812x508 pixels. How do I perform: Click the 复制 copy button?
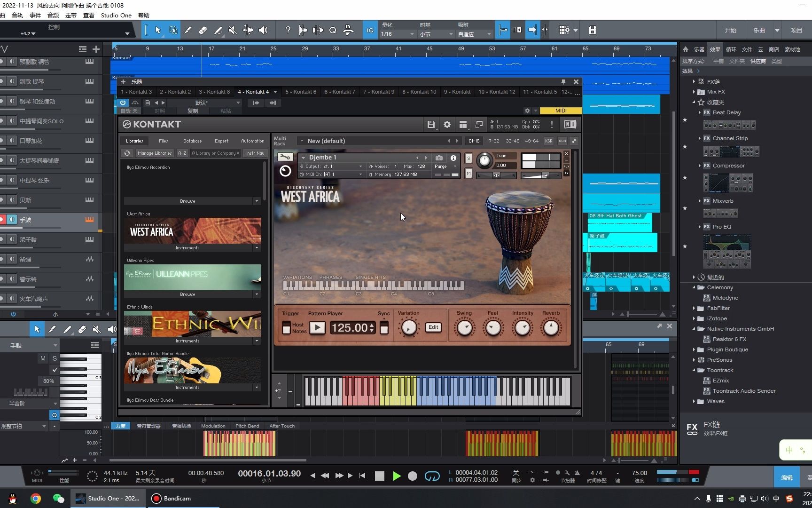[x=193, y=111]
